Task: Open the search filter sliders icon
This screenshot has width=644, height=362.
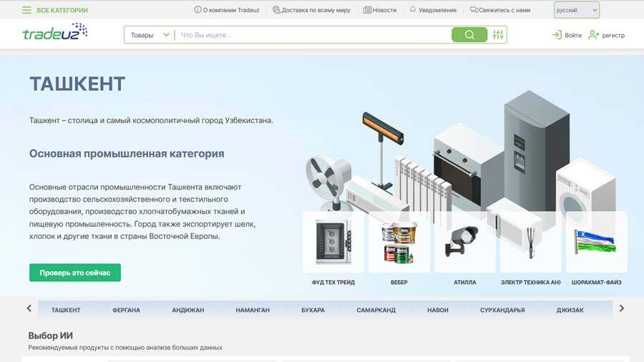Action: (x=498, y=35)
